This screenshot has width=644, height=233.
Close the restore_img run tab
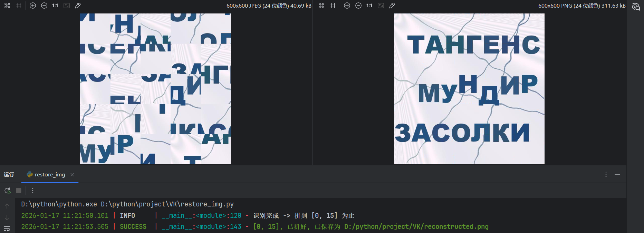[x=72, y=175]
